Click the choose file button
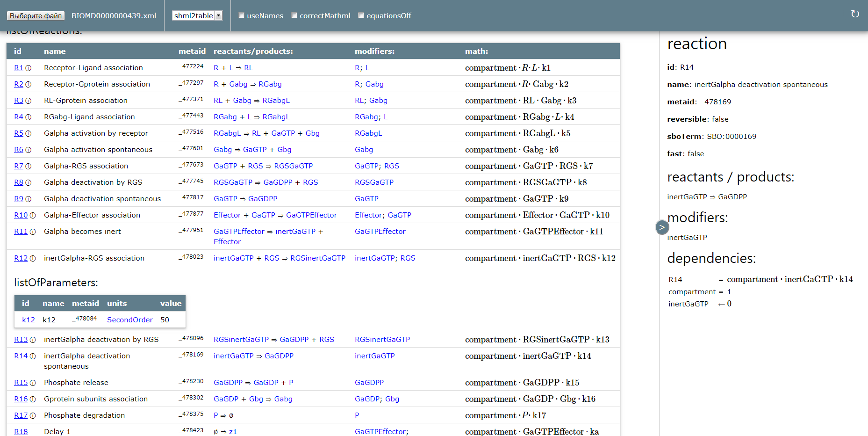This screenshot has width=868, height=436. point(36,15)
